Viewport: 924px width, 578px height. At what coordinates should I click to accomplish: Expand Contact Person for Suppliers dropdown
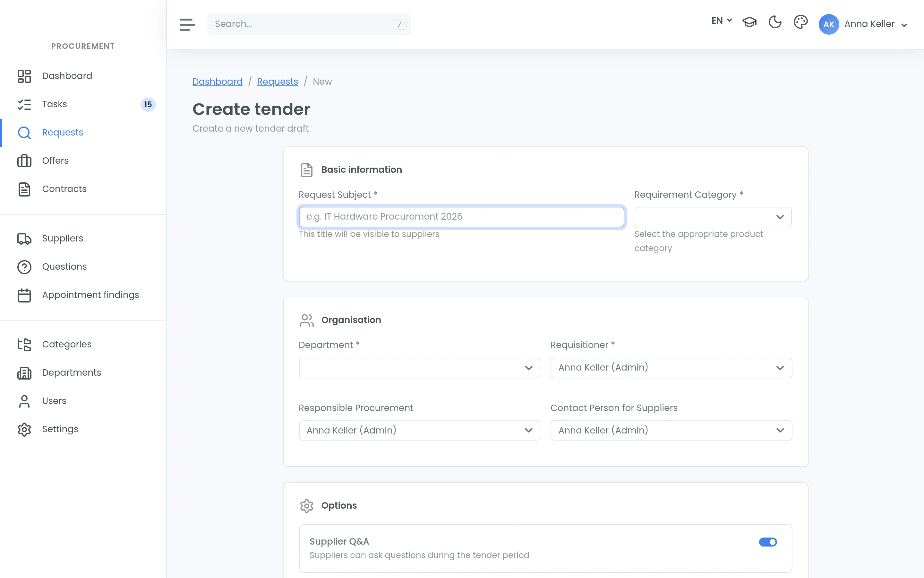671,430
